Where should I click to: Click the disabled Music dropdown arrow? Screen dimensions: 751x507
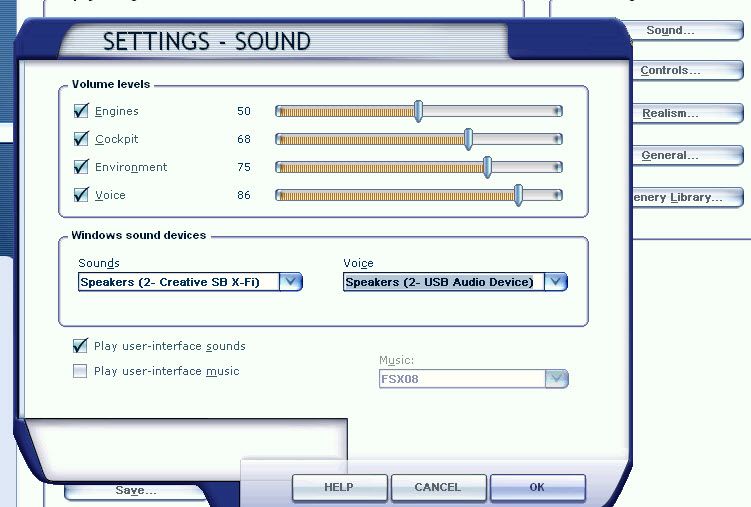point(557,379)
